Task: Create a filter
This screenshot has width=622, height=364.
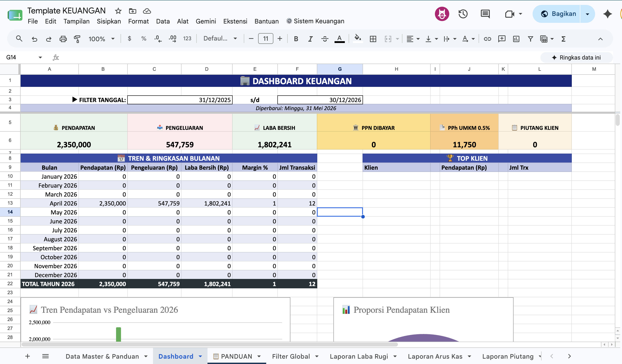Action: tap(530, 39)
